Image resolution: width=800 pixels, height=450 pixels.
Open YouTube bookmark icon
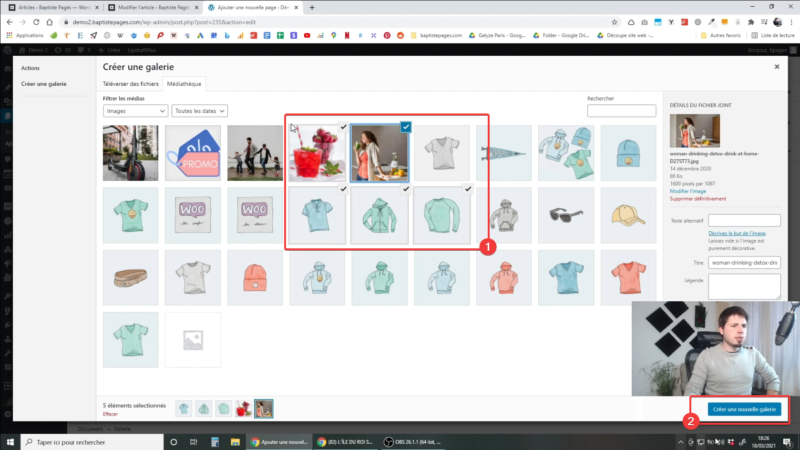(307, 35)
